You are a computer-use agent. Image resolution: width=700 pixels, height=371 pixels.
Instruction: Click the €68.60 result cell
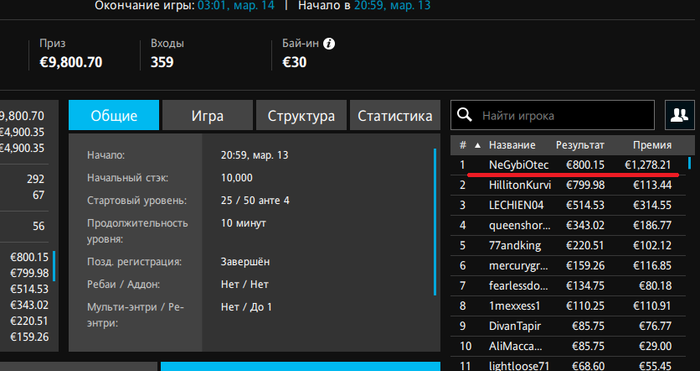coord(588,366)
